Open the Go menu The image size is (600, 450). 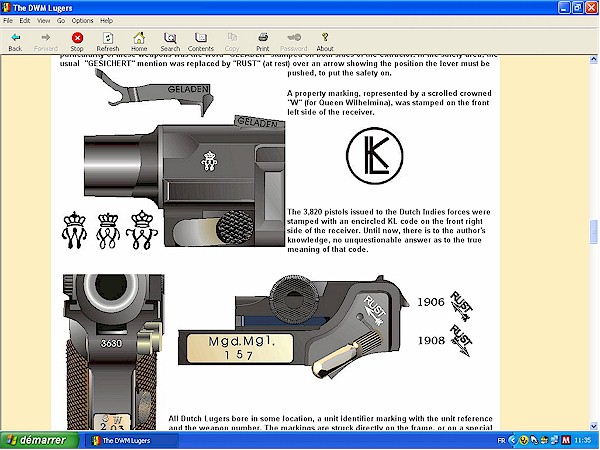(61, 21)
